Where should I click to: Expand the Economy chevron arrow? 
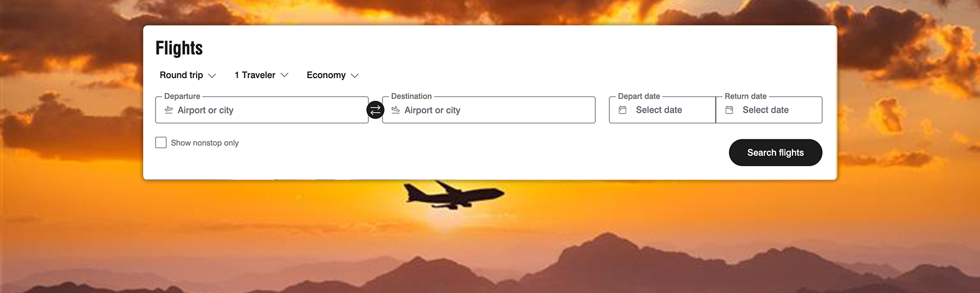pos(354,75)
